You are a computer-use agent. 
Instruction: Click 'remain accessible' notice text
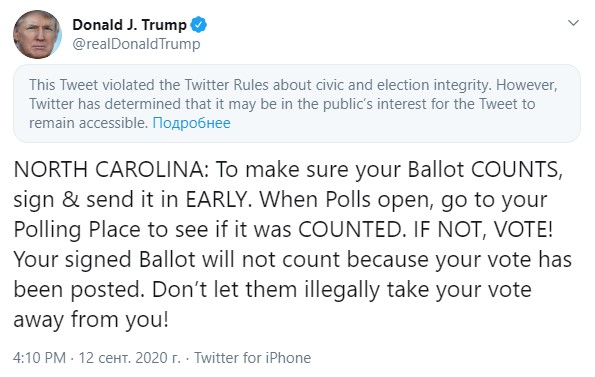click(88, 123)
